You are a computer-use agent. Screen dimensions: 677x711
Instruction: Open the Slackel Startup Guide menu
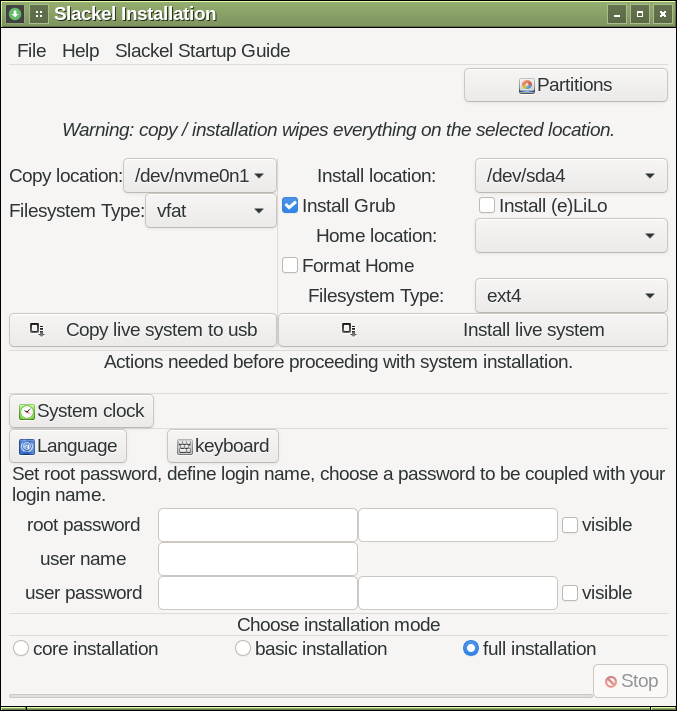tap(202, 51)
